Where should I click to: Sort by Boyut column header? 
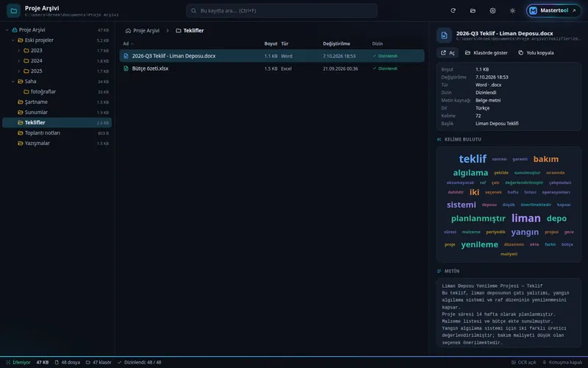[270, 43]
